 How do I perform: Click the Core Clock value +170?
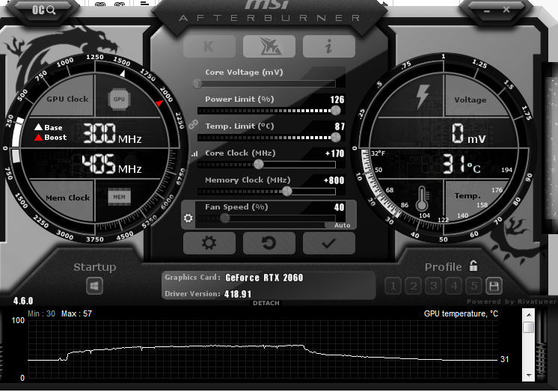click(x=335, y=153)
